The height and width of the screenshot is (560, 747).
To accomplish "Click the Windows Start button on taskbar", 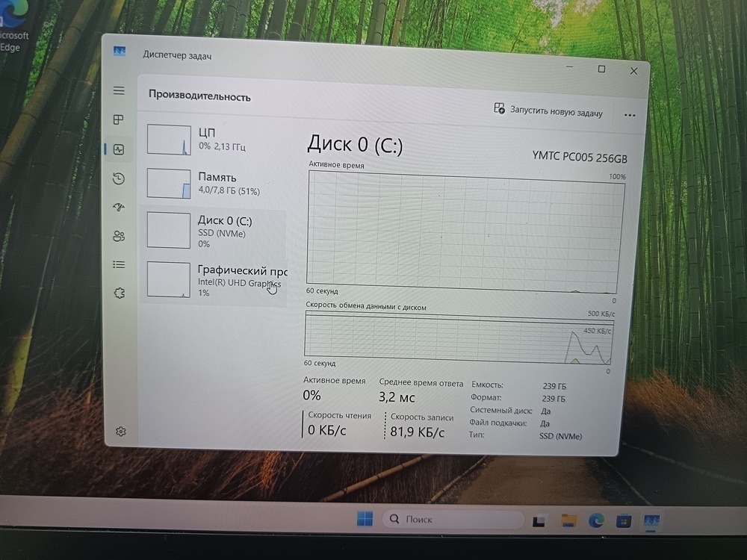I will (x=365, y=519).
